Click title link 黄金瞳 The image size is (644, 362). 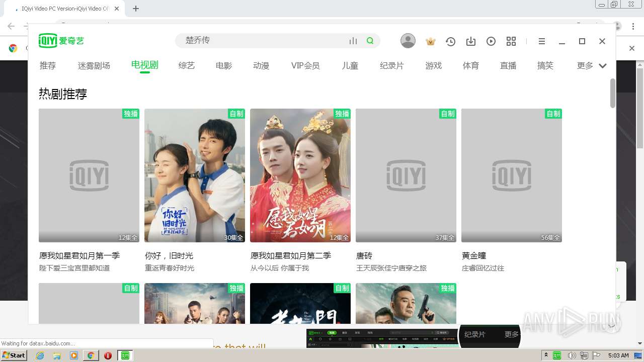474,255
